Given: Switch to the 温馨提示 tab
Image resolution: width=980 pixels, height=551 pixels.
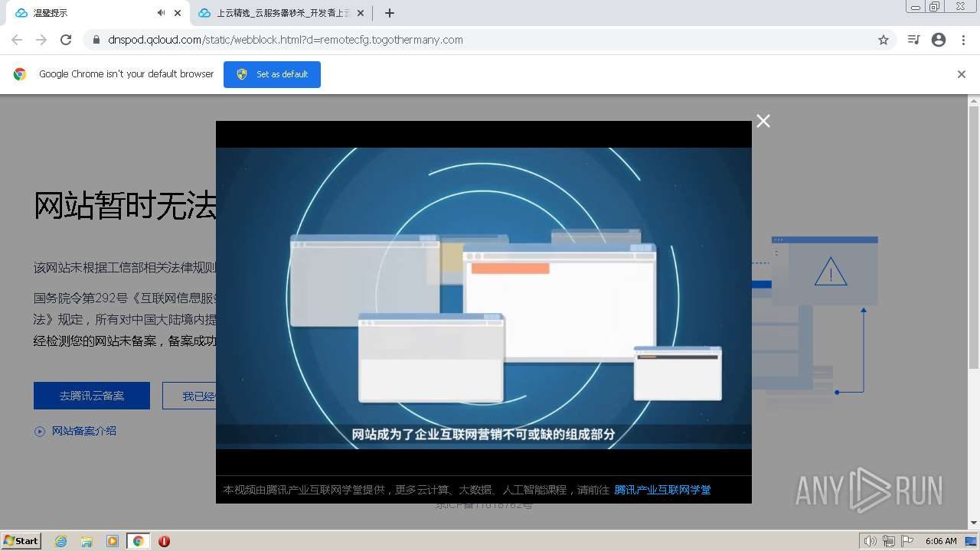Looking at the screenshot, I should pyautogui.click(x=93, y=13).
